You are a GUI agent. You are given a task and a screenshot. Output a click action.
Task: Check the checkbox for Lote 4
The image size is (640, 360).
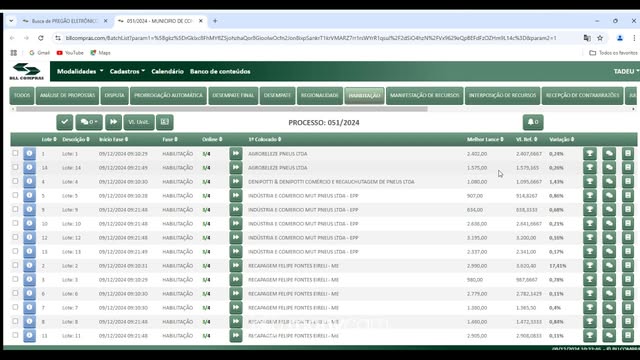click(x=15, y=181)
